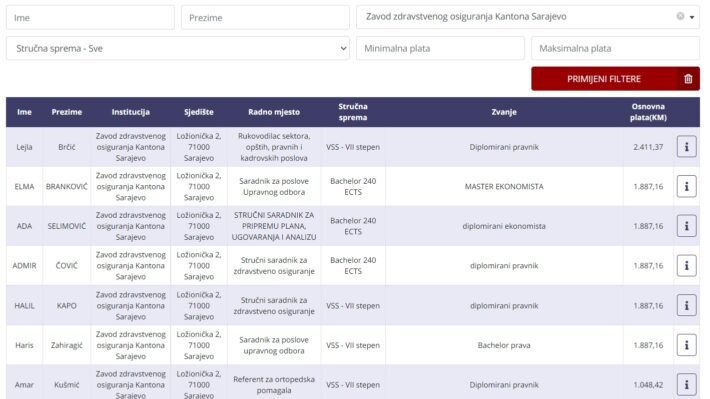The width and height of the screenshot is (710, 399).
Task: Open info for ELMA BRANKOVIĆ row
Action: [686, 186]
